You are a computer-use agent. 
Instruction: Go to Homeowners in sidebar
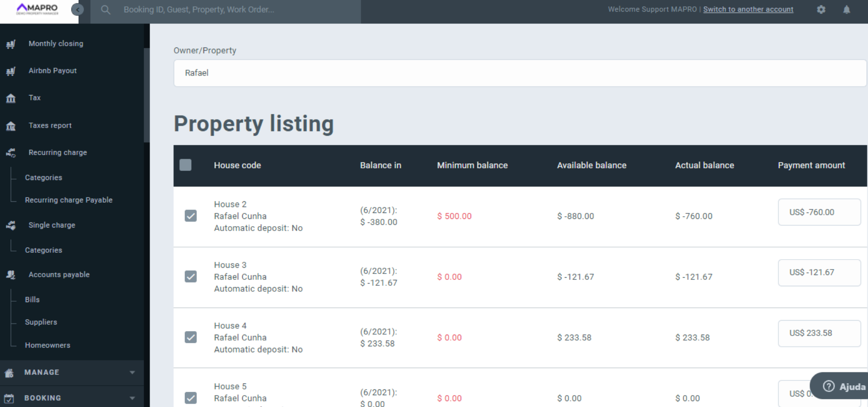(47, 345)
